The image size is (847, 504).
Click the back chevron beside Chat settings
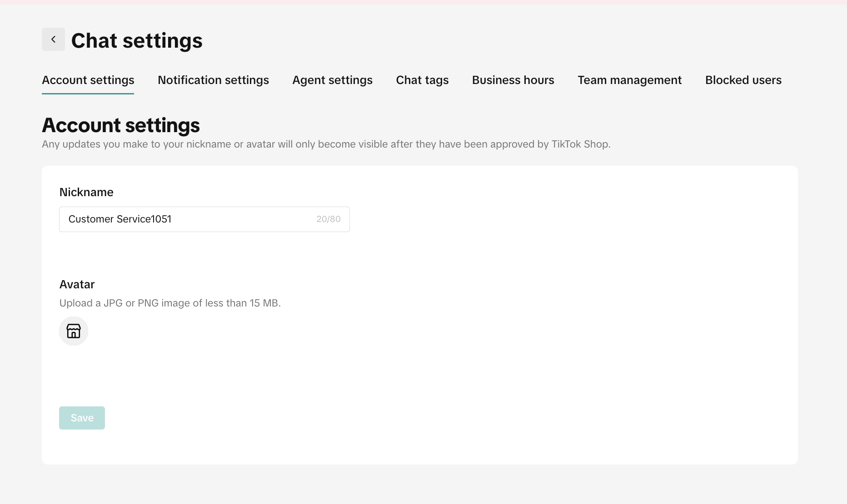click(53, 40)
